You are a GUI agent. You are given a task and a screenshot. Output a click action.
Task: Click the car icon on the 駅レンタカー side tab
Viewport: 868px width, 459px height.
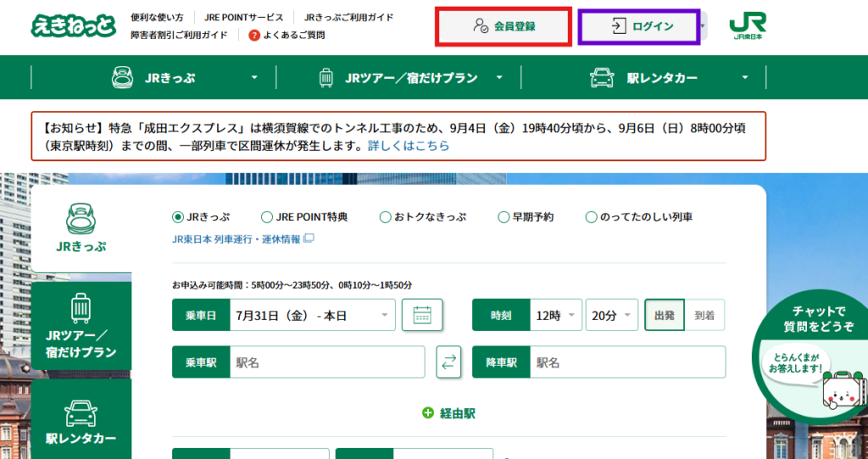(81, 413)
